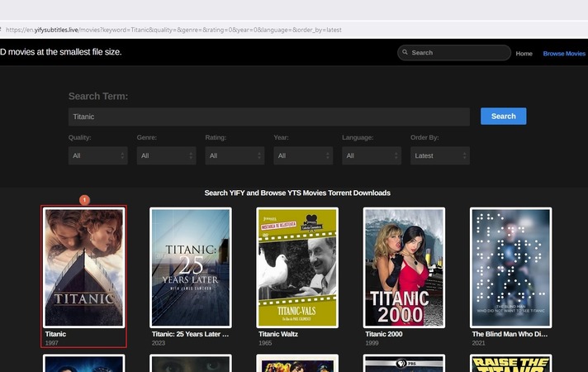Open the Browse Movies menu link
Screen dimensions: 588x372
[564, 54]
